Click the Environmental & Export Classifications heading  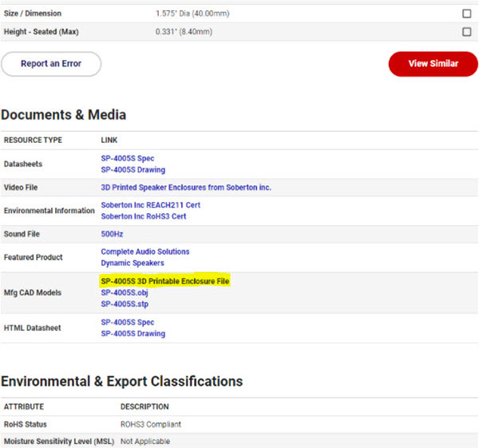tap(121, 381)
